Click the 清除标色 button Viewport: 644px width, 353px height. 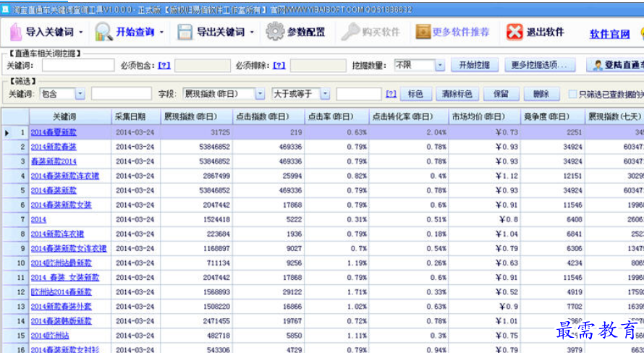coord(457,94)
